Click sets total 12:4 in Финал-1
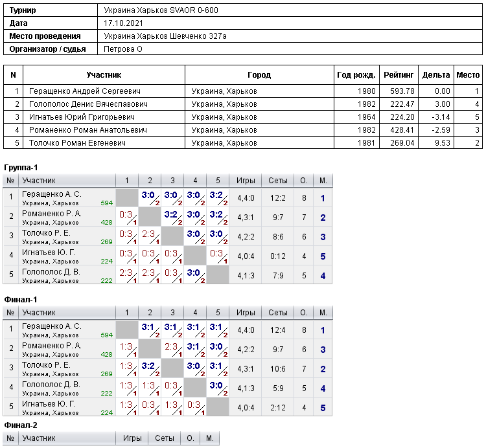The height and width of the screenshot is (448, 486). coord(278,330)
